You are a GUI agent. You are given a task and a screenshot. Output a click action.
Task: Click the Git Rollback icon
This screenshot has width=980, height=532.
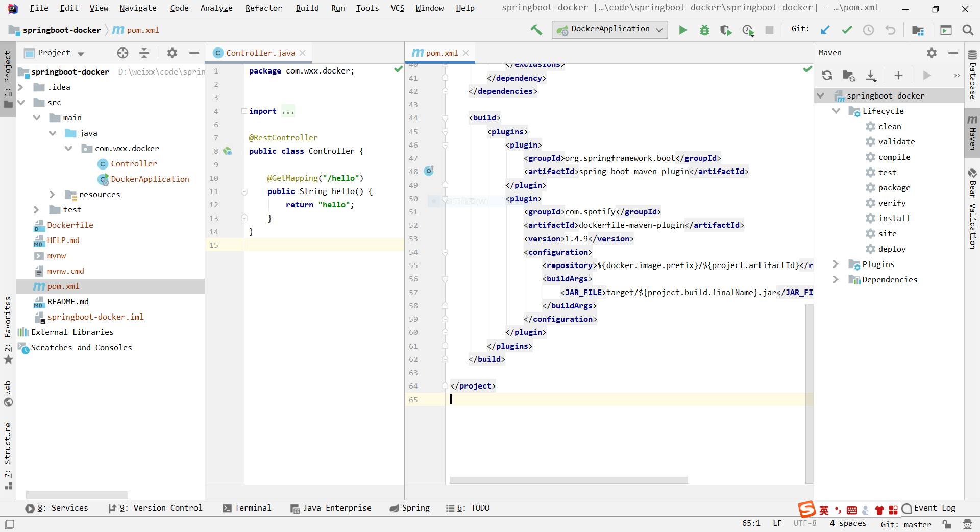pos(890,30)
